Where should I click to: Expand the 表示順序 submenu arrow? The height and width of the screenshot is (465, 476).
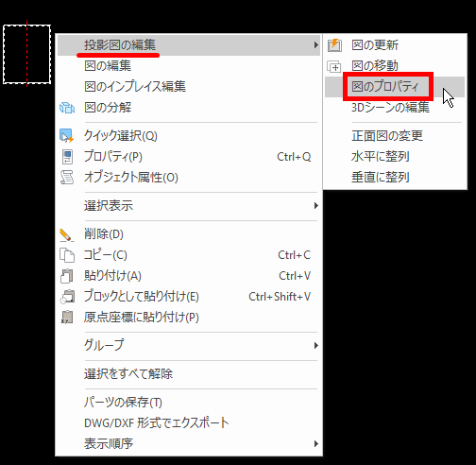tap(315, 443)
